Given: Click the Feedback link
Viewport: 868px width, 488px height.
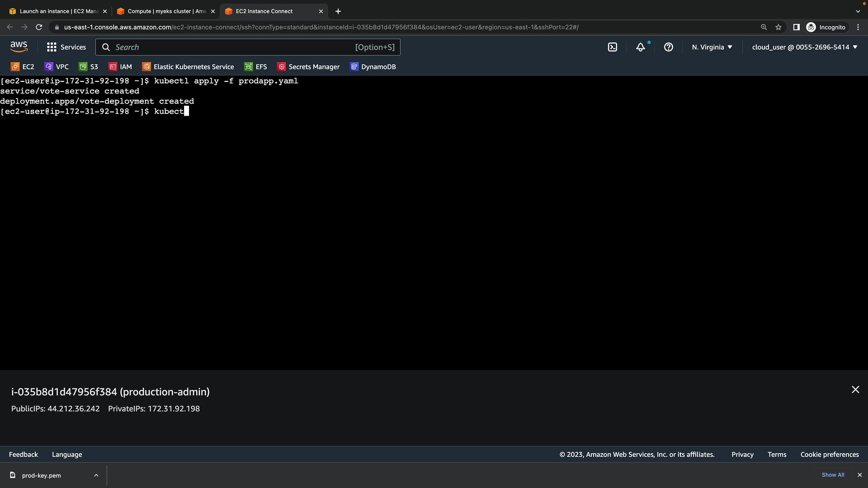Looking at the screenshot, I should [24, 455].
